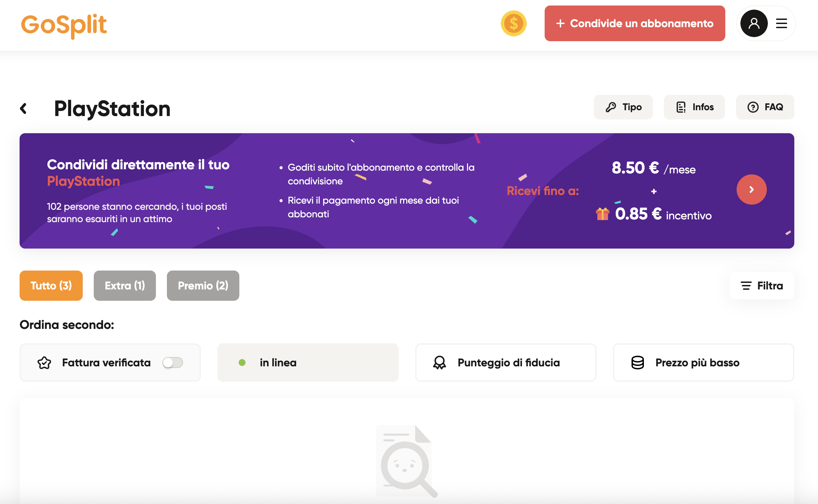The width and height of the screenshot is (818, 504).
Task: Click the green online dot indicator
Action: click(242, 363)
